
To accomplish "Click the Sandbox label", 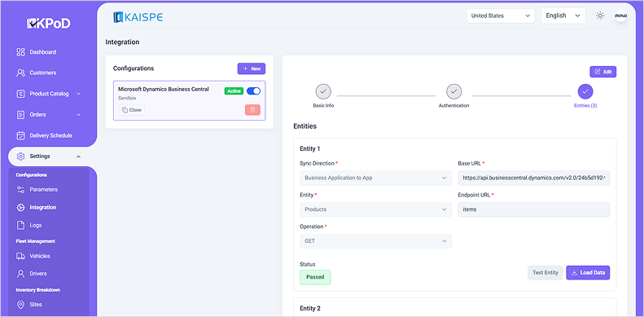I will tap(127, 98).
